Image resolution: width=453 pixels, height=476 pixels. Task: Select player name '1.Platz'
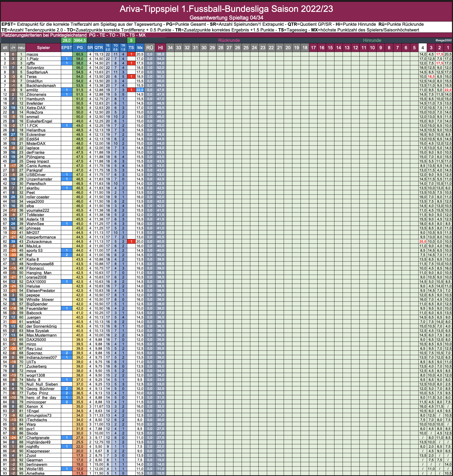(x=32, y=59)
